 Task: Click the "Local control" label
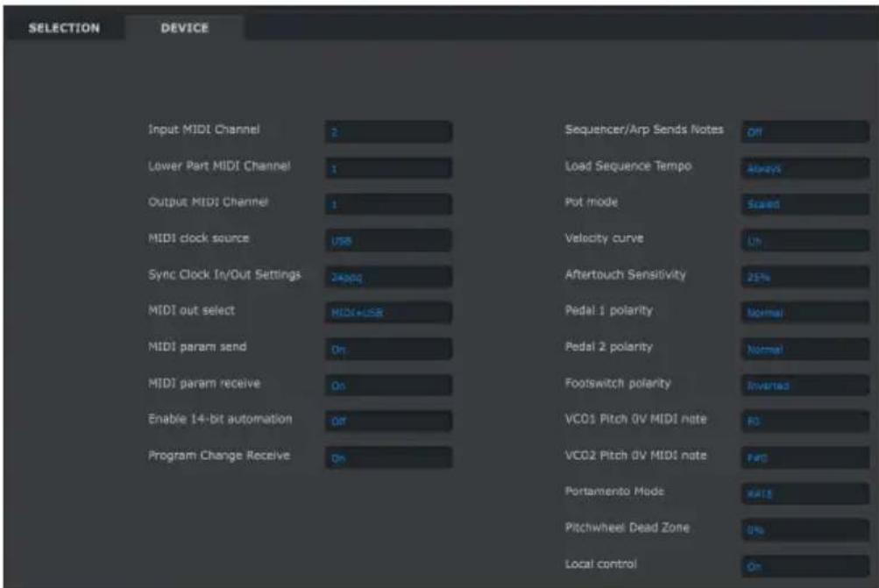coord(601,563)
